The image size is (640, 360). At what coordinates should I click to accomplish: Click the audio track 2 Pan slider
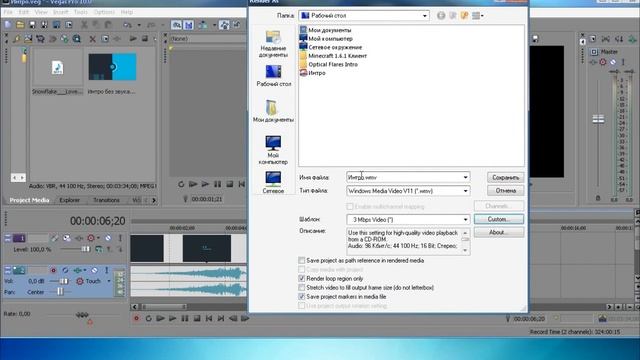coord(60,292)
